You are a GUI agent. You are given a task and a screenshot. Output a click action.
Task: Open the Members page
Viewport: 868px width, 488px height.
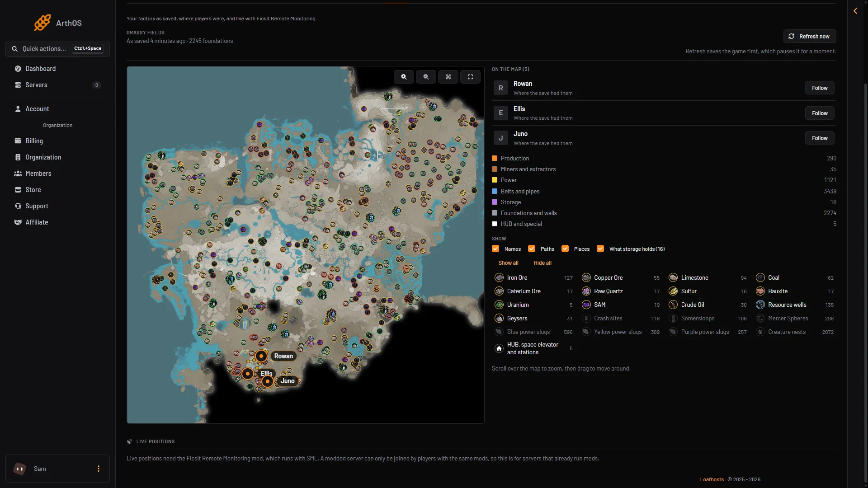pyautogui.click(x=57, y=174)
